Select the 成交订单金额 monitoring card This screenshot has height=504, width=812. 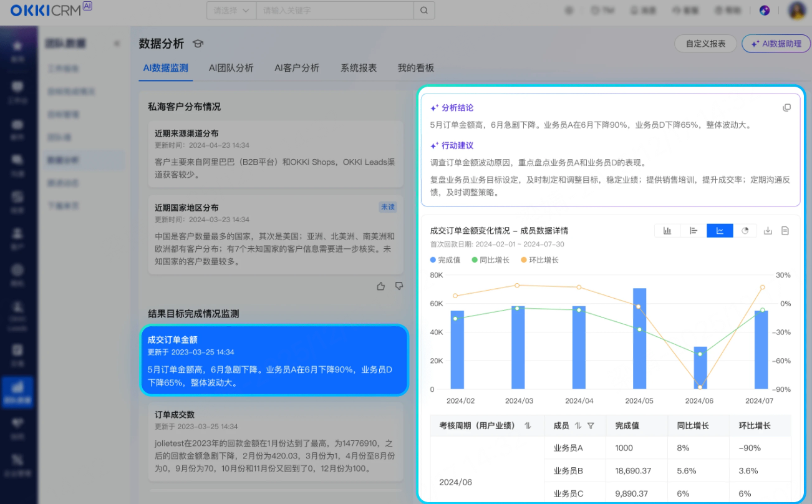274,360
